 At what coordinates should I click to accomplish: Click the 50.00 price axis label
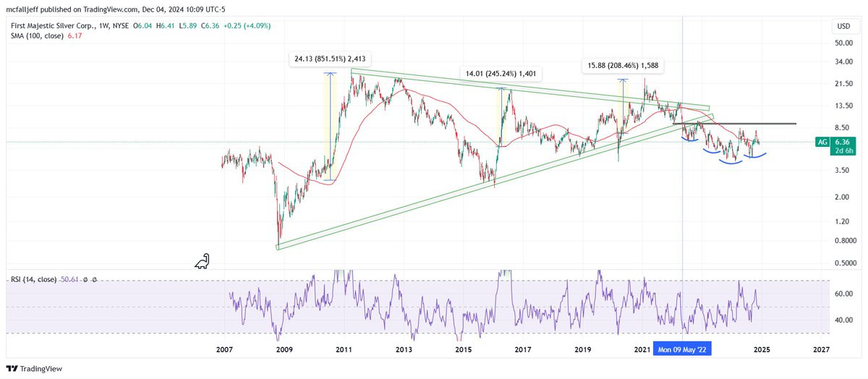point(843,43)
